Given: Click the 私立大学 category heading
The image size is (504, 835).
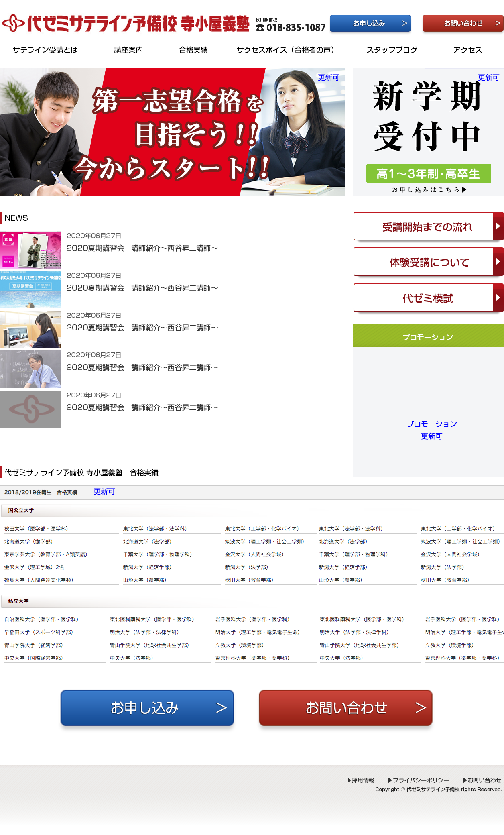Looking at the screenshot, I should pyautogui.click(x=18, y=601).
